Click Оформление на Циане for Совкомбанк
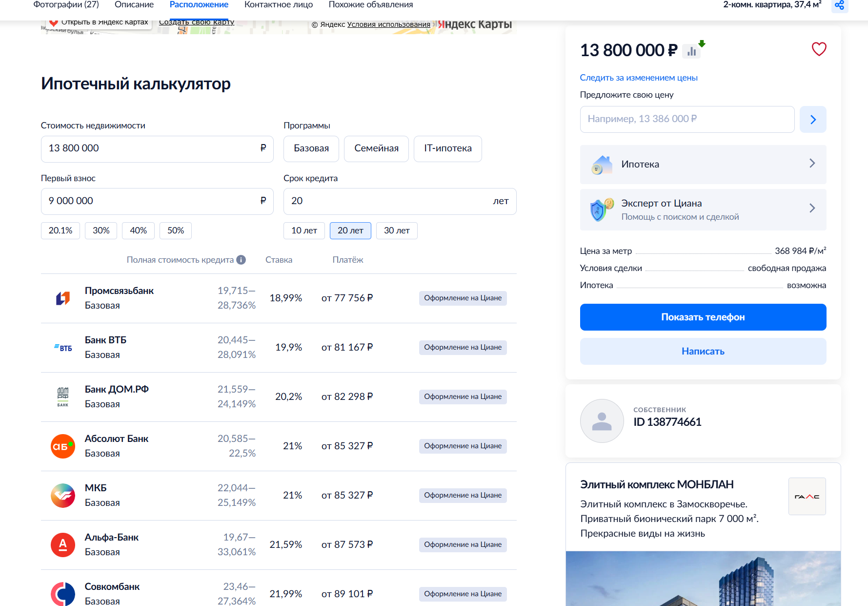The height and width of the screenshot is (606, 868). coord(463,594)
